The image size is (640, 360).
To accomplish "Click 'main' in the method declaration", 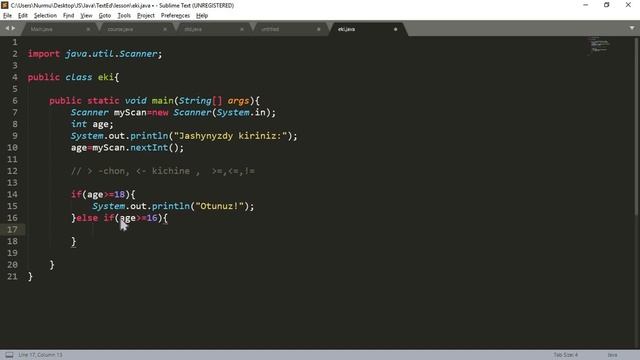I will tap(162, 101).
